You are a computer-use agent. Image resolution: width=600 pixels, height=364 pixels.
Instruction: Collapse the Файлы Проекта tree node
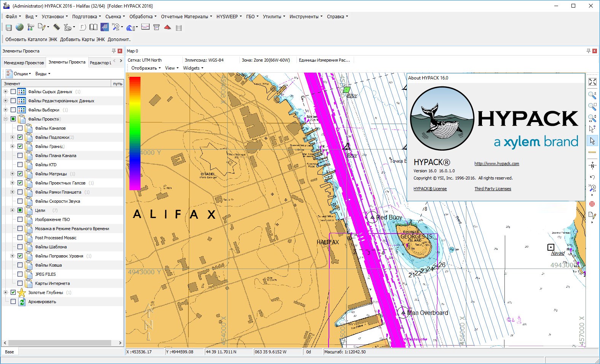(5, 119)
